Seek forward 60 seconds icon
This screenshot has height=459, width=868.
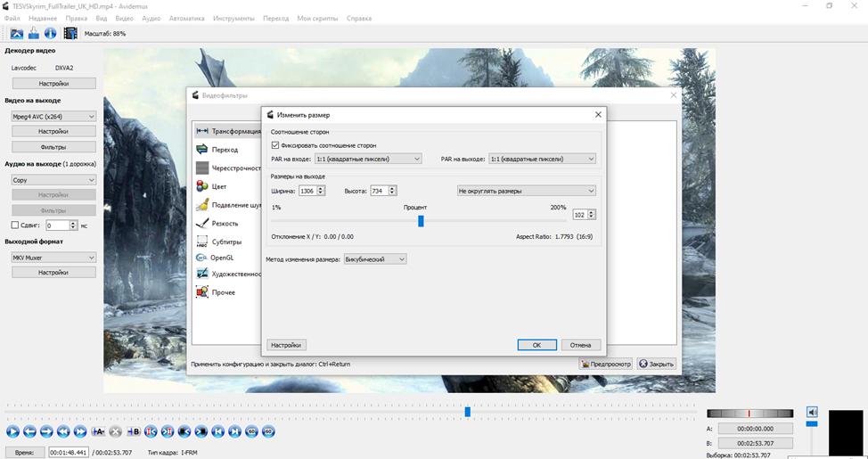coord(268,431)
